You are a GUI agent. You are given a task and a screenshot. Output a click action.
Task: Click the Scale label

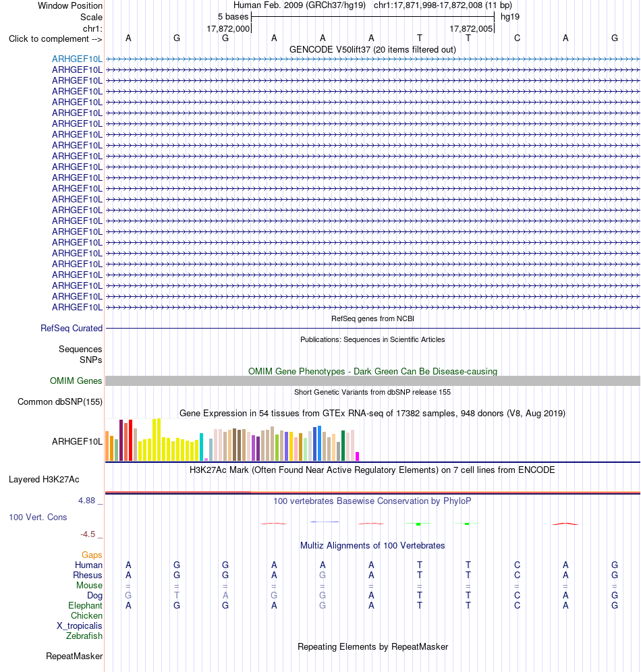(91, 17)
